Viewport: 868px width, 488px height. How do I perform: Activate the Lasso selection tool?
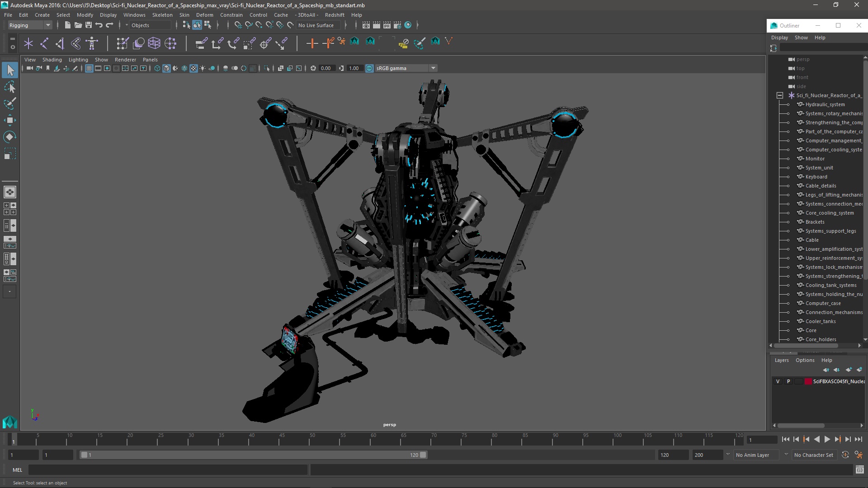10,87
